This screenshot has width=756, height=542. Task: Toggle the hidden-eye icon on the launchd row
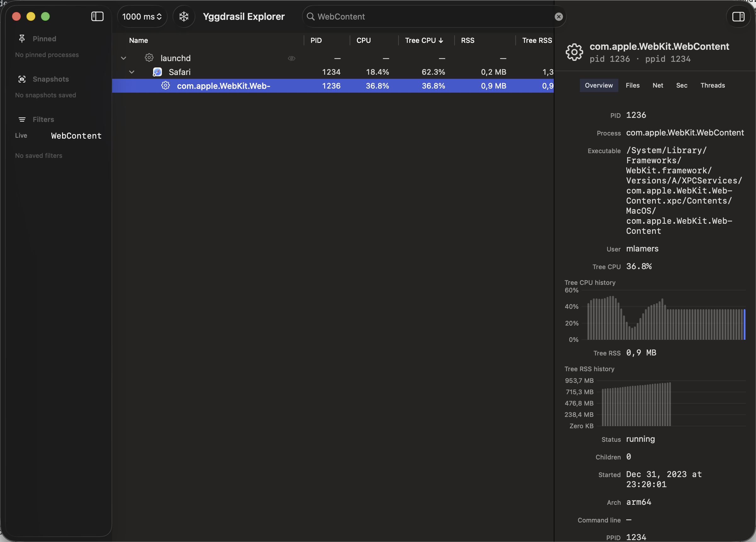coord(291,58)
